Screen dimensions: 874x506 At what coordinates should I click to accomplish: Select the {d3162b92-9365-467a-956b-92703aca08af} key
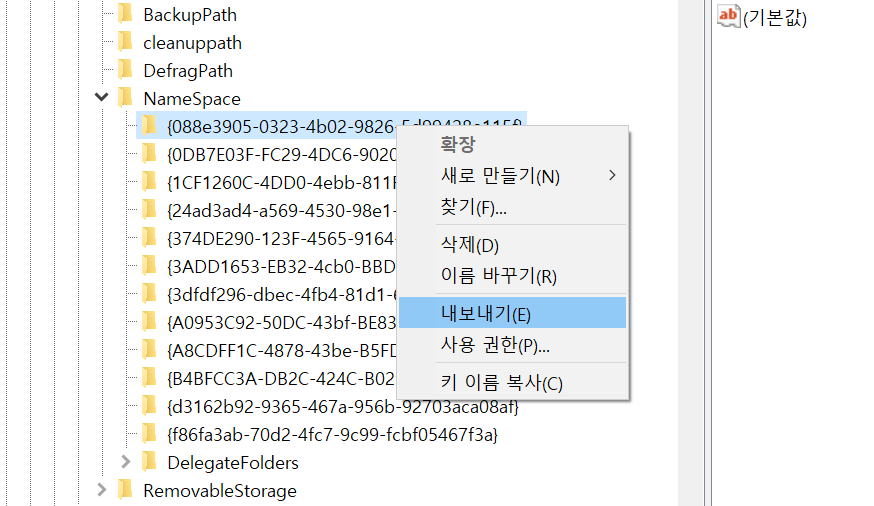pyautogui.click(x=343, y=408)
